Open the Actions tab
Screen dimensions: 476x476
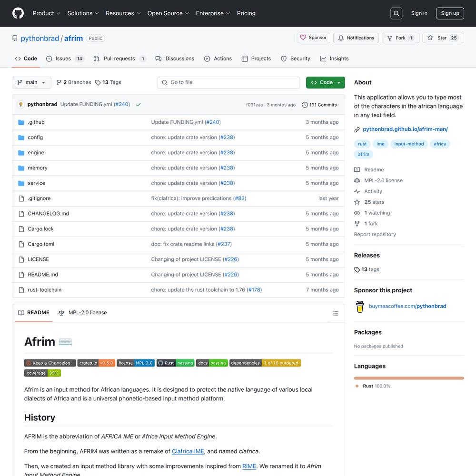(x=218, y=59)
